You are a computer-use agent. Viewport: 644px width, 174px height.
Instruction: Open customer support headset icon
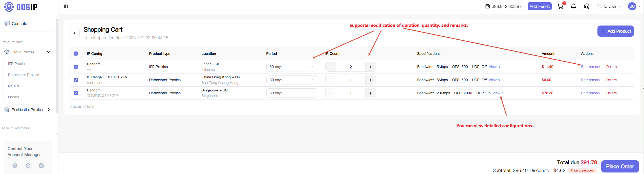587,6
